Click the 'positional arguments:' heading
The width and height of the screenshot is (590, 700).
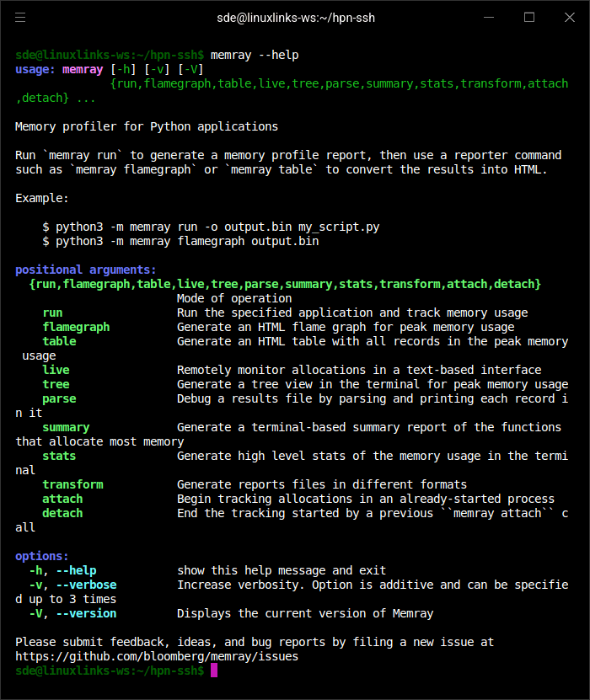point(86,270)
